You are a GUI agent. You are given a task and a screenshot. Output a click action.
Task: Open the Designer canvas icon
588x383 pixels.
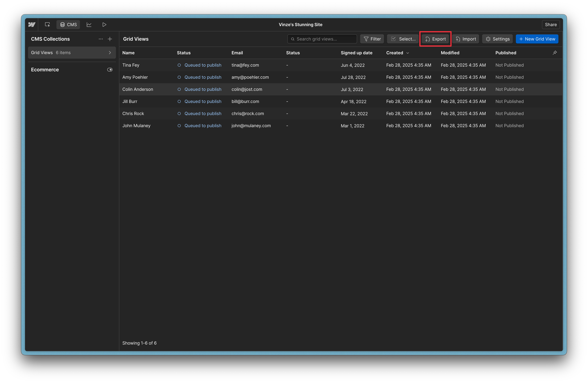pyautogui.click(x=47, y=24)
